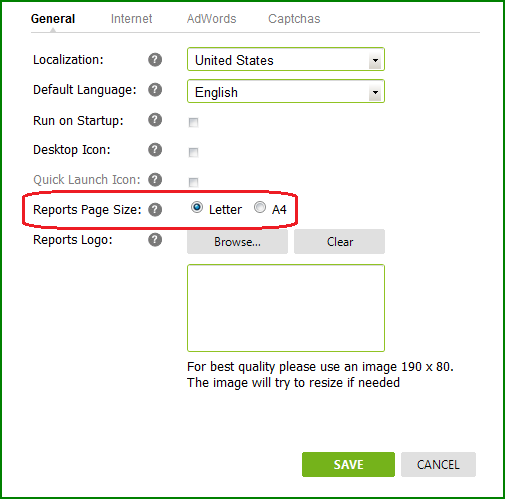
Task: Tick the Desktop Icon checkbox
Action: tap(193, 152)
